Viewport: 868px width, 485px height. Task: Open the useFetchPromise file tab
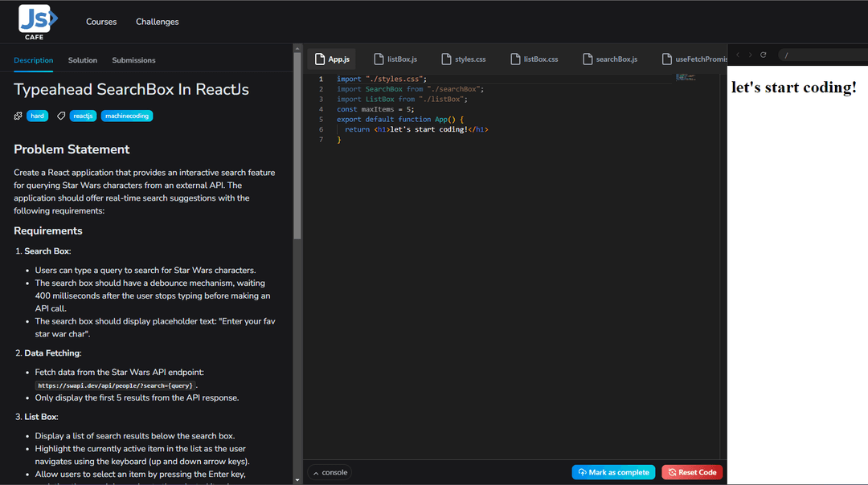pyautogui.click(x=693, y=59)
